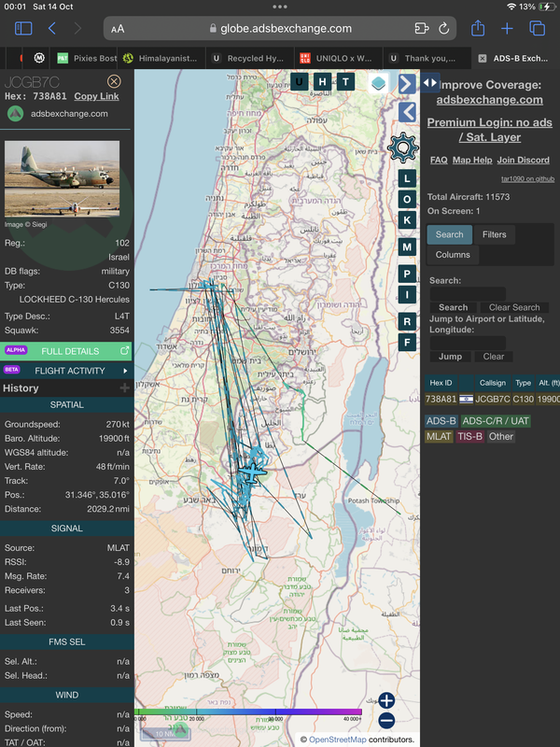Select the 738A81 aircraft table row
Screen dimensions: 560x747
click(493, 399)
